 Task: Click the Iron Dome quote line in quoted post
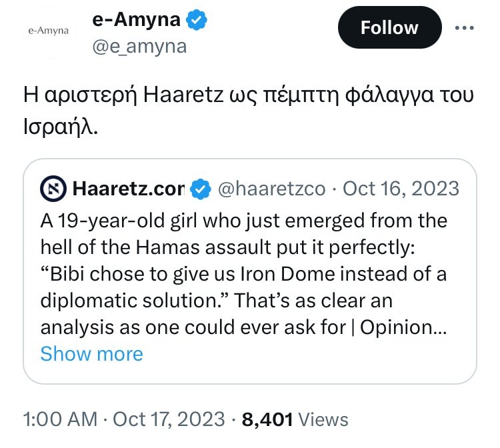pyautogui.click(x=244, y=273)
